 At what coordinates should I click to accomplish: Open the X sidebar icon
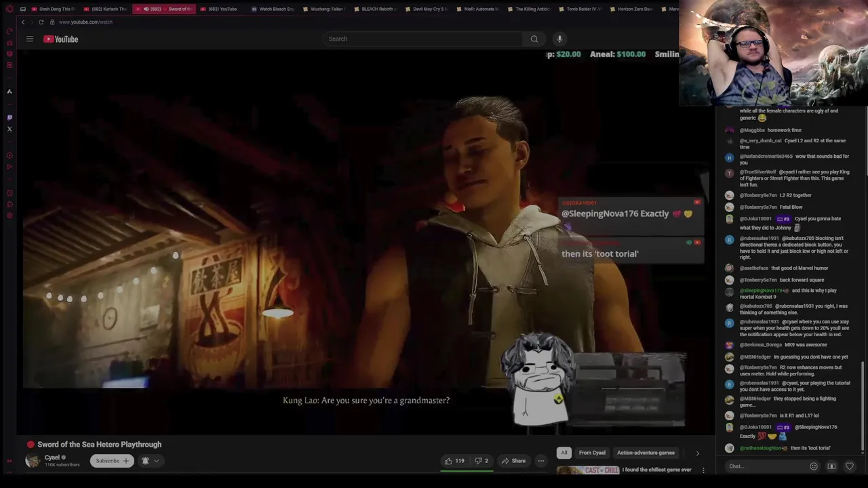pos(9,129)
